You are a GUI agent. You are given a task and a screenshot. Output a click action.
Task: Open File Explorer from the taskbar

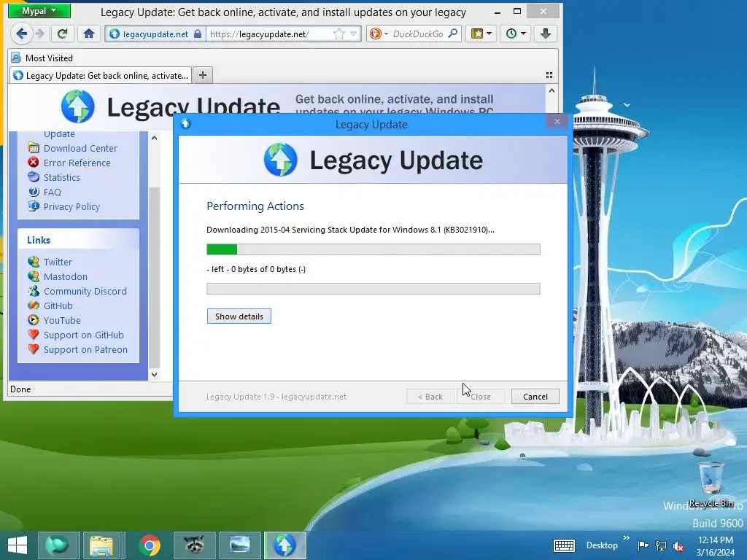(101, 545)
